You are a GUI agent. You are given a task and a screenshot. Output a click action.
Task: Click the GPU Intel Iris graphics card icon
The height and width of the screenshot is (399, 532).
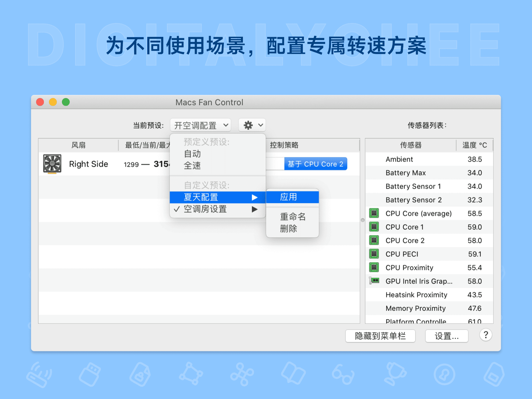[374, 281]
